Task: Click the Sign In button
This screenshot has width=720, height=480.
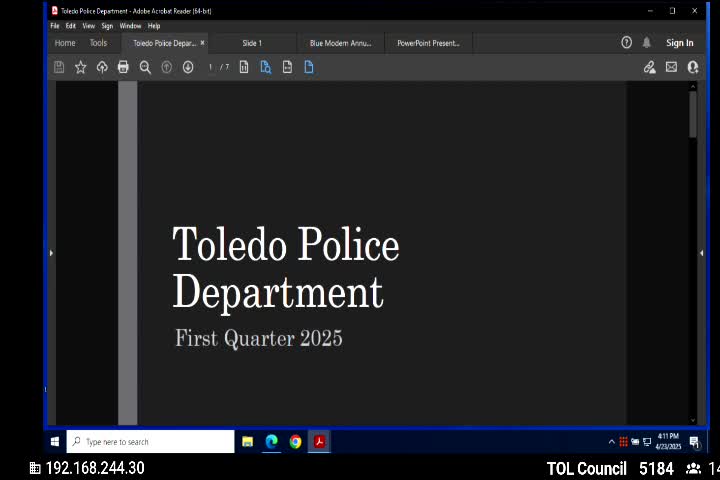Action: 680,43
